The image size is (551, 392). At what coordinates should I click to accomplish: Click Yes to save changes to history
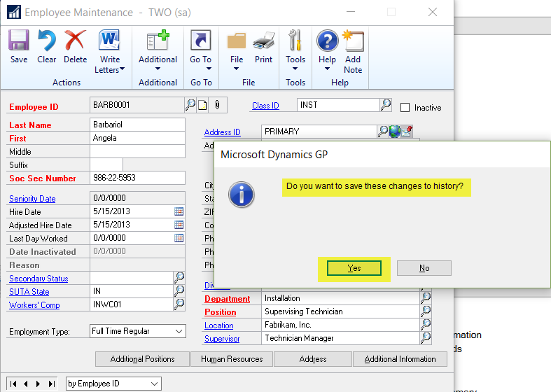pyautogui.click(x=354, y=268)
